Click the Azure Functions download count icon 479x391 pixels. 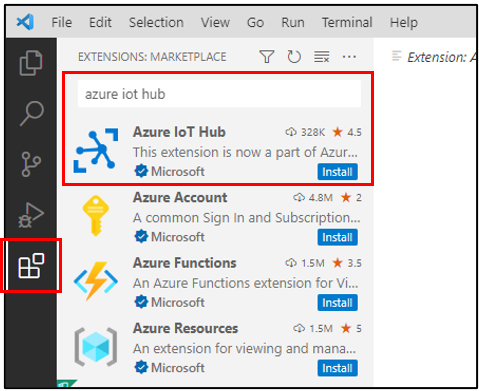point(291,263)
